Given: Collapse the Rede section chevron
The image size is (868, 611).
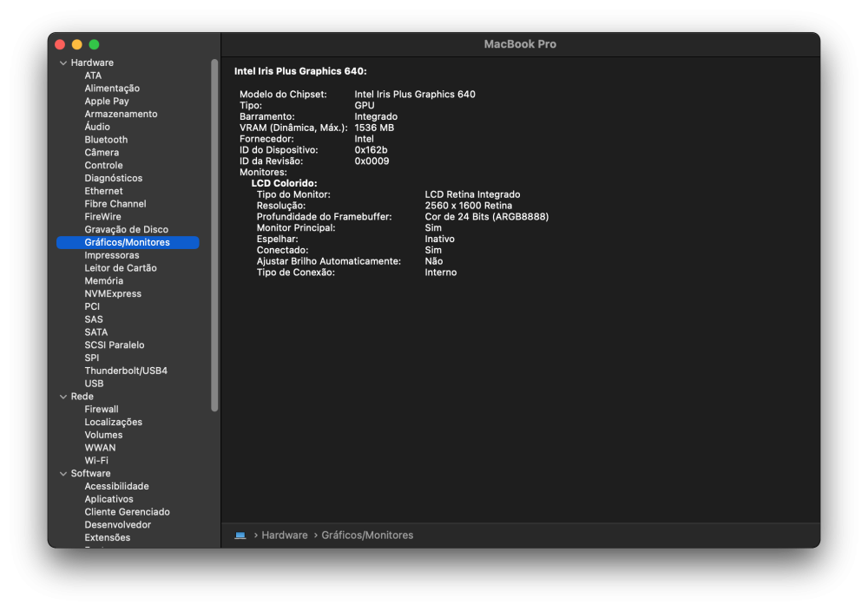Looking at the screenshot, I should pyautogui.click(x=63, y=397).
